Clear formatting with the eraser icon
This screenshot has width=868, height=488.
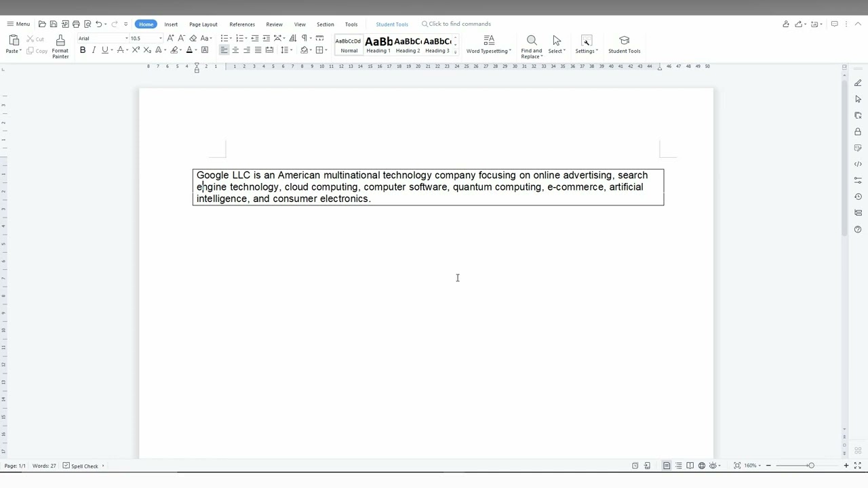[x=193, y=38]
